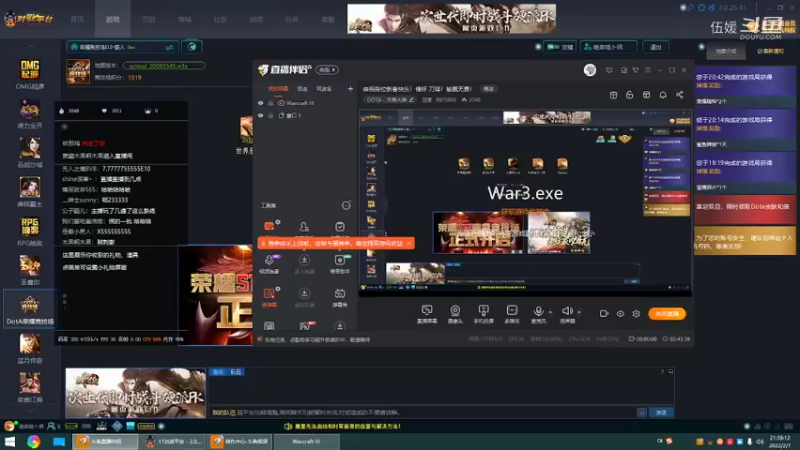Mute the 扬声器 speaker

567,314
